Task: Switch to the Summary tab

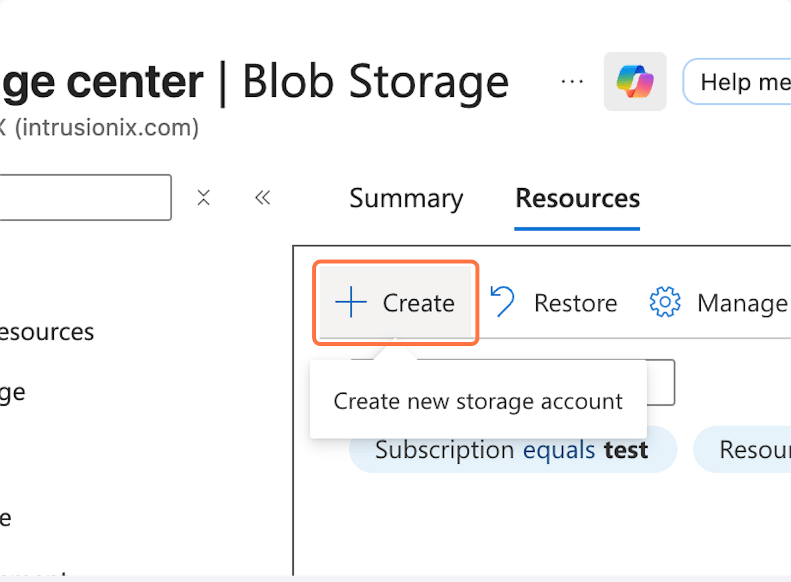Action: click(406, 198)
